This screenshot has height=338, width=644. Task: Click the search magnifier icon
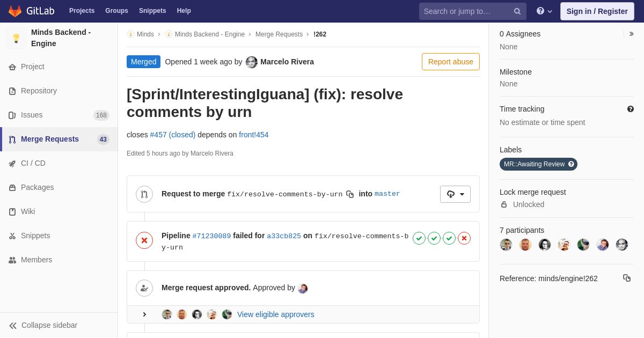pos(517,11)
